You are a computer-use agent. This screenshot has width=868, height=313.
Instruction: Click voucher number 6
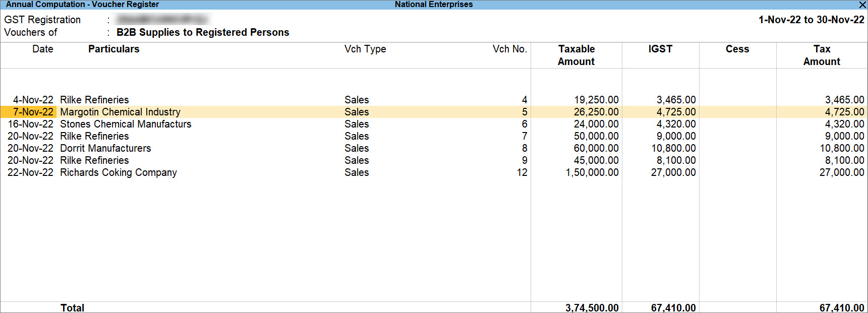click(x=525, y=124)
